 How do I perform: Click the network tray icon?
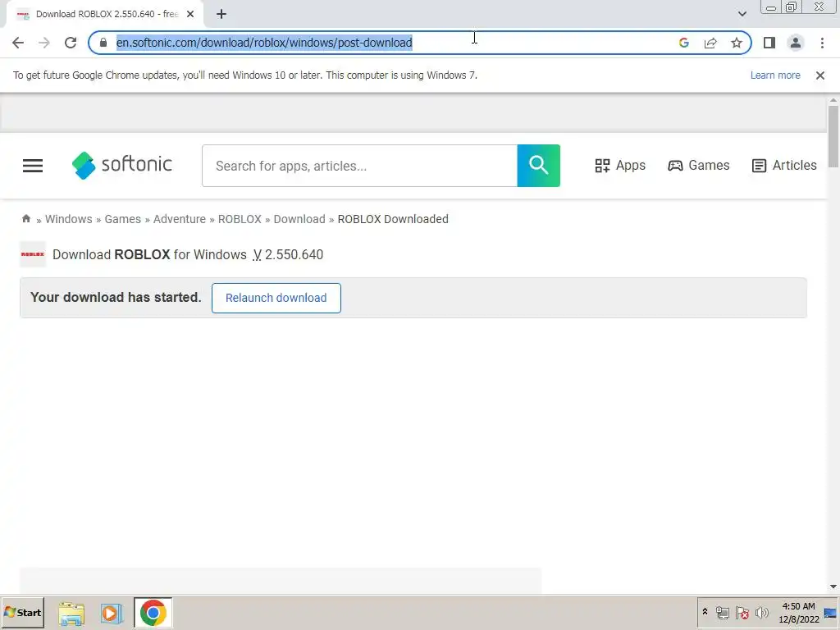click(723, 612)
